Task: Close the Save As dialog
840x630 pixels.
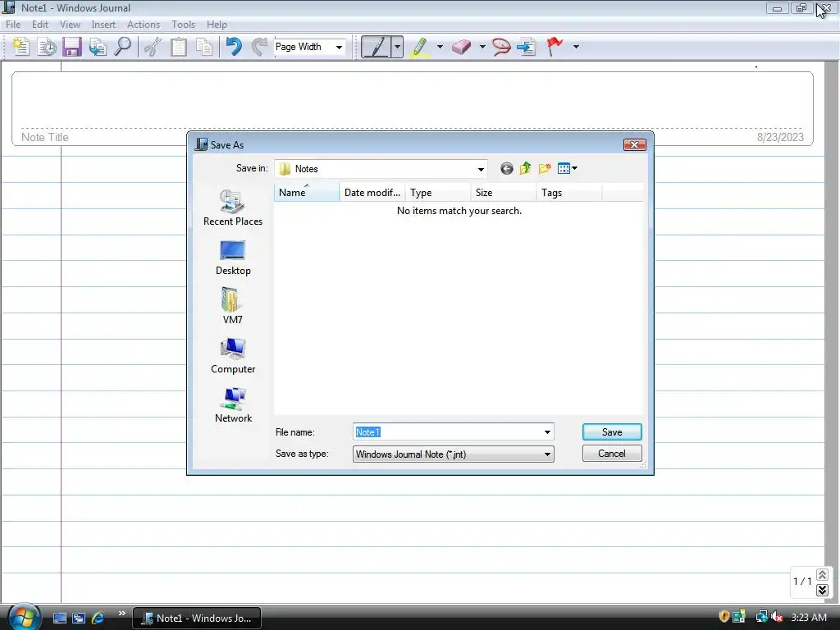Action: click(634, 144)
